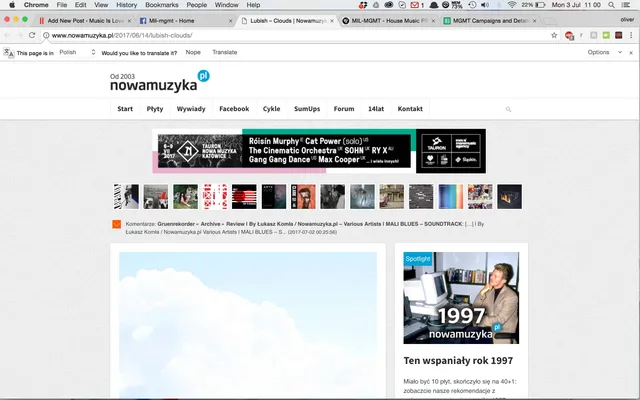Screen dimensions: 640x400
Task: Click the Spotlight label badge
Action: coord(418,259)
